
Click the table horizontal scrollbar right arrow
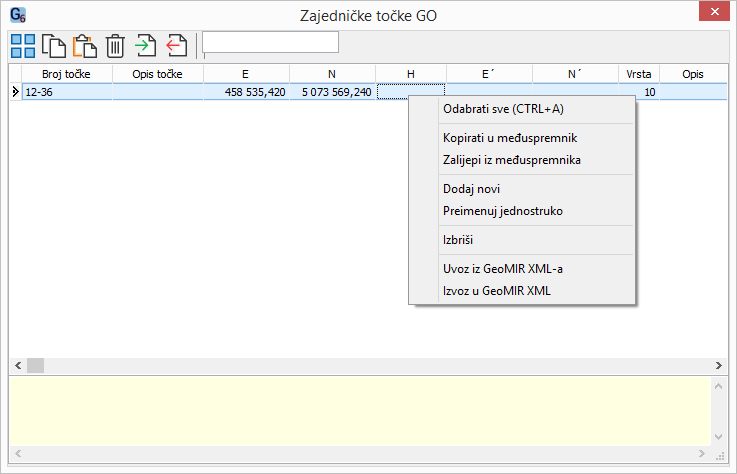719,365
